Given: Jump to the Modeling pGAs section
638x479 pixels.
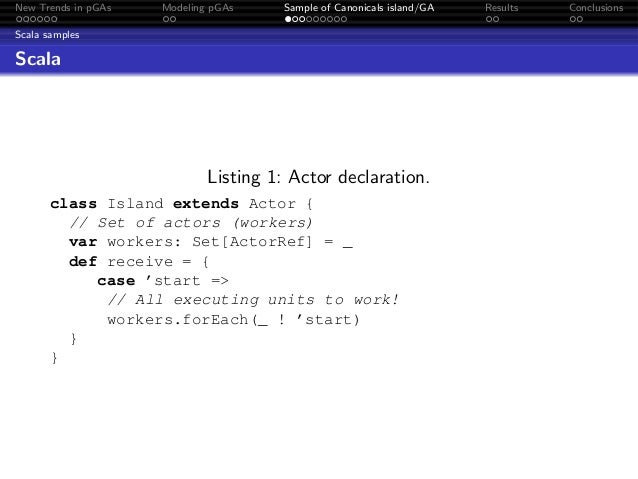Looking at the screenshot, I should click(198, 7).
